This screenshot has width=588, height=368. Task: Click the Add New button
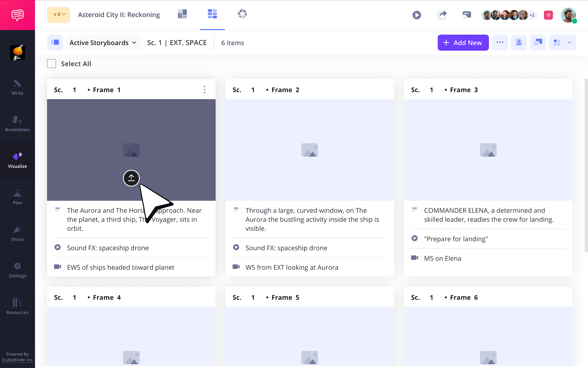click(x=462, y=42)
